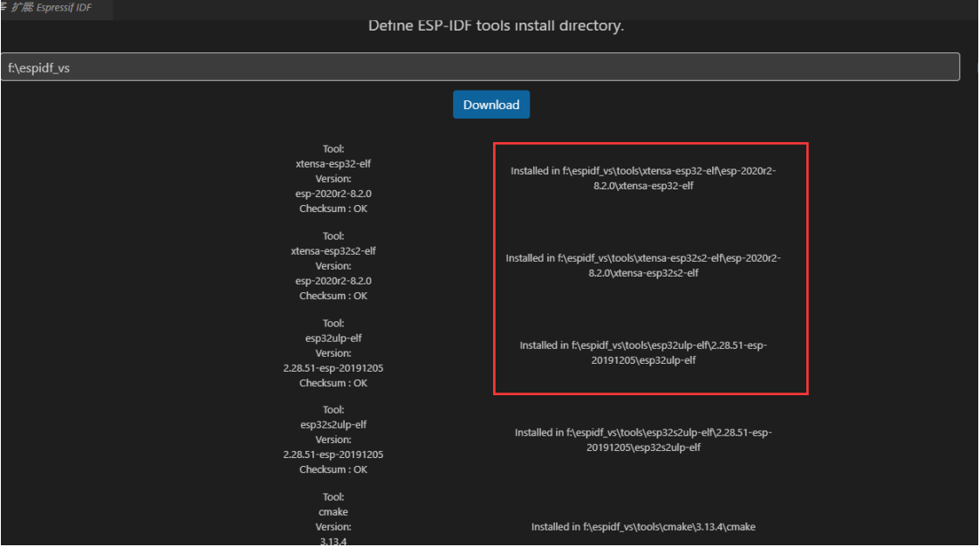Click version esp-2020r2-8.2.0 under xtensa-esp32s2-elf
The width and height of the screenshot is (980, 547).
coord(333,281)
